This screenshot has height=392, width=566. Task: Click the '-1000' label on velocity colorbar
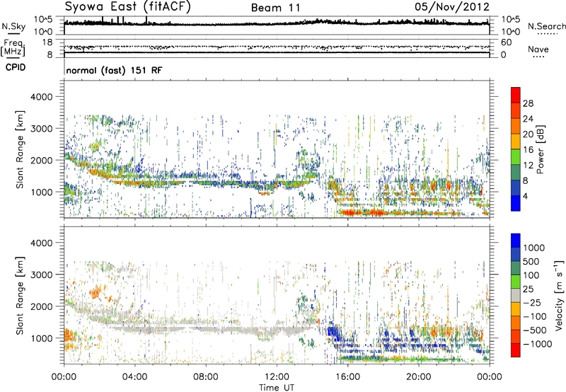[537, 344]
